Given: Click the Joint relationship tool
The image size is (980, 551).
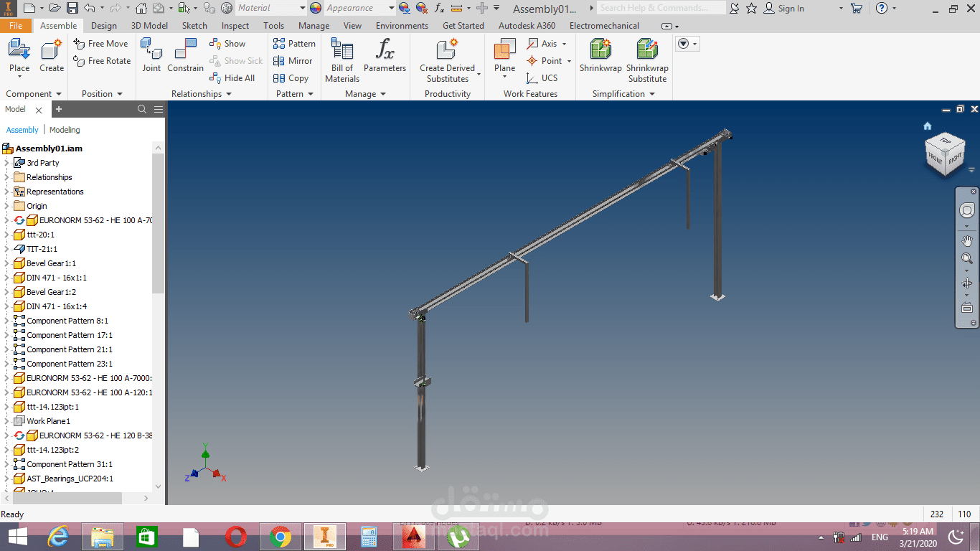Looking at the screenshot, I should coord(151,56).
